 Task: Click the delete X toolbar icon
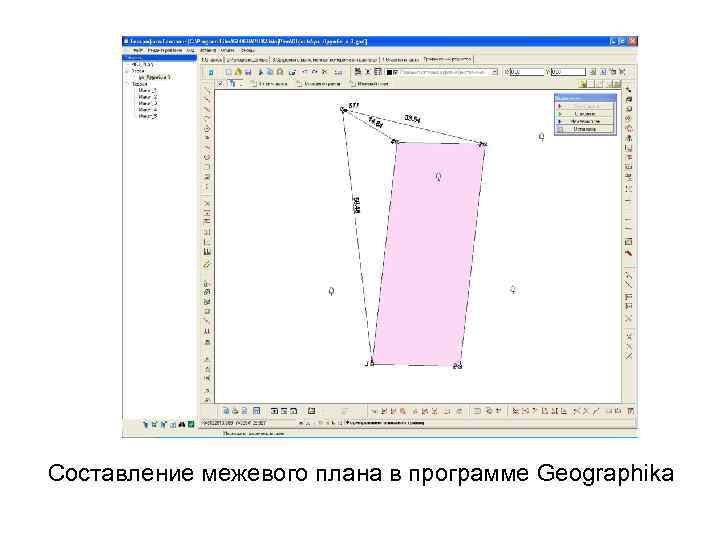pos(325,72)
